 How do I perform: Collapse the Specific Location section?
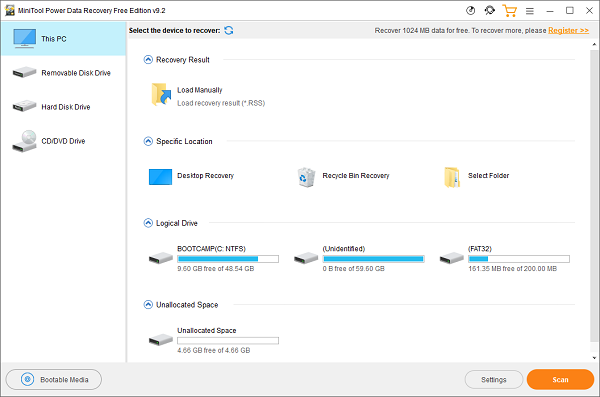(x=148, y=141)
